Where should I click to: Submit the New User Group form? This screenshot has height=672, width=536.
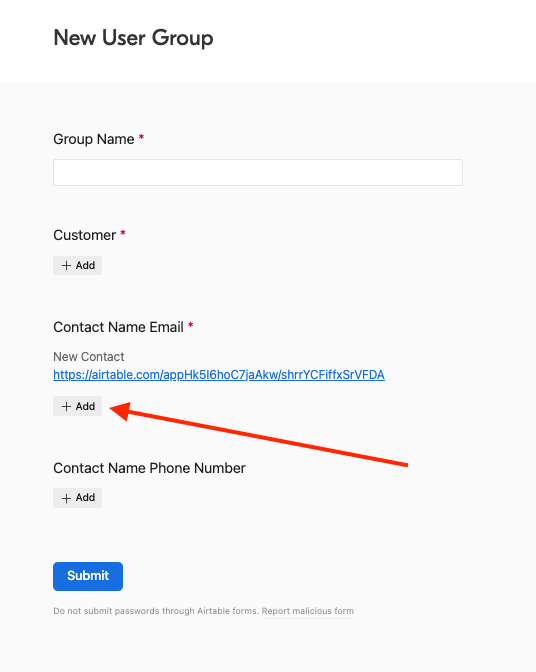click(88, 576)
